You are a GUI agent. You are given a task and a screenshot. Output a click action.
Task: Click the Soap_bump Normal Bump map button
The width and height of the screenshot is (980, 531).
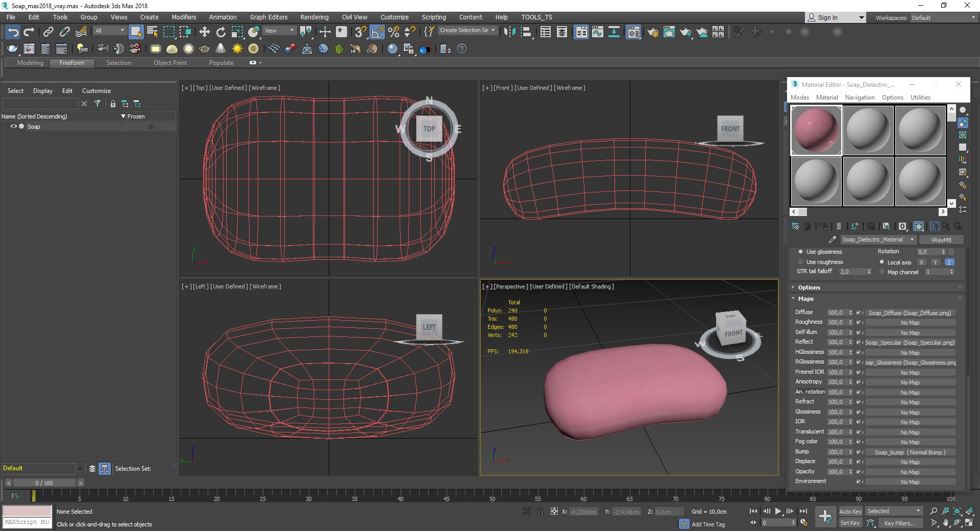click(x=910, y=452)
